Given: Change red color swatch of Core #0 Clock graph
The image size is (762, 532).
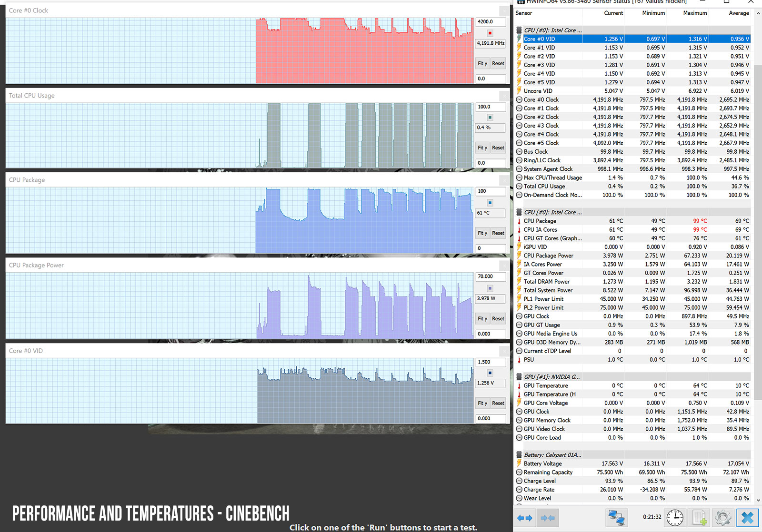Looking at the screenshot, I should (x=490, y=33).
